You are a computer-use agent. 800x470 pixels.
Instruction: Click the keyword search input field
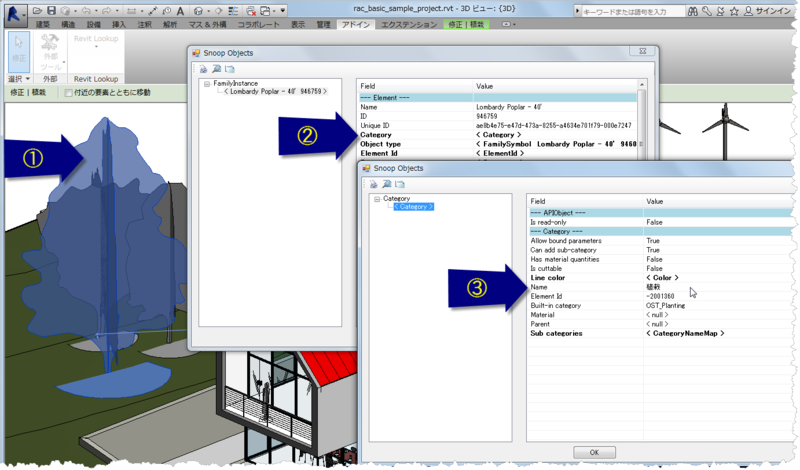pos(633,11)
